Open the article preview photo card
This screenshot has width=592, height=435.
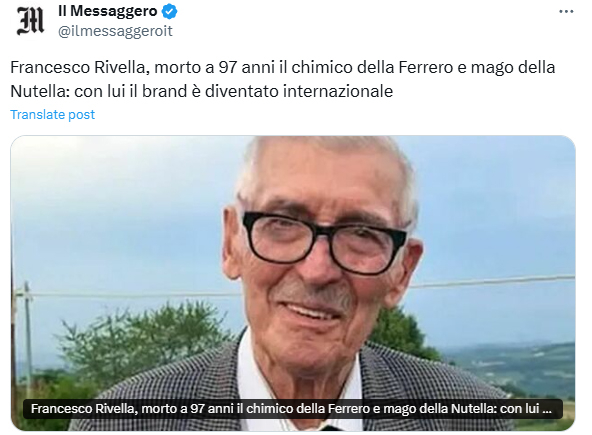(x=293, y=283)
